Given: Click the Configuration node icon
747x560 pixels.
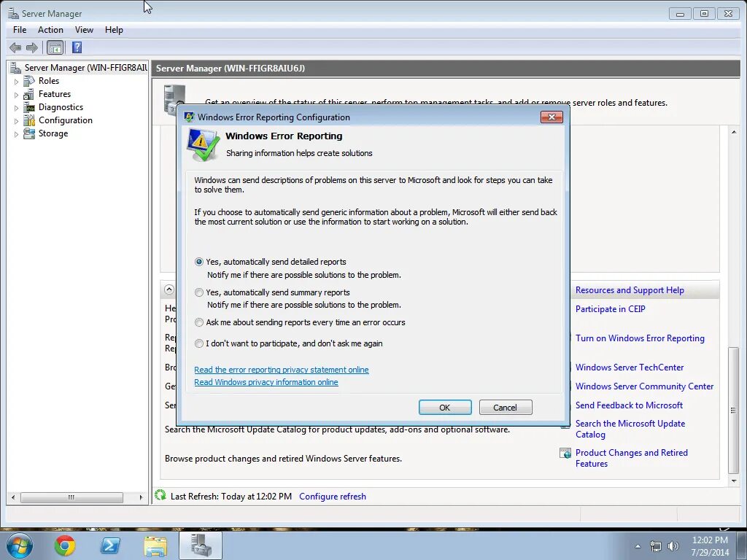Looking at the screenshot, I should click(x=29, y=120).
